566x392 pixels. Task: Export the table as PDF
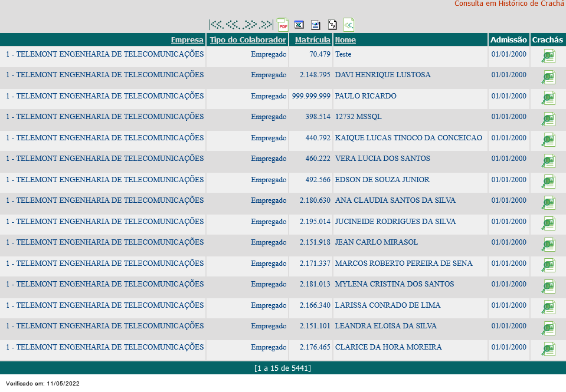282,25
